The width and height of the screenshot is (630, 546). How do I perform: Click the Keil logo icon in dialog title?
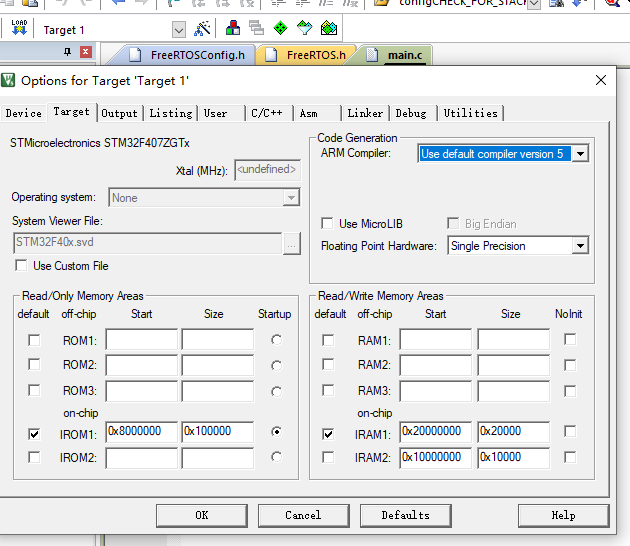(x=8, y=80)
